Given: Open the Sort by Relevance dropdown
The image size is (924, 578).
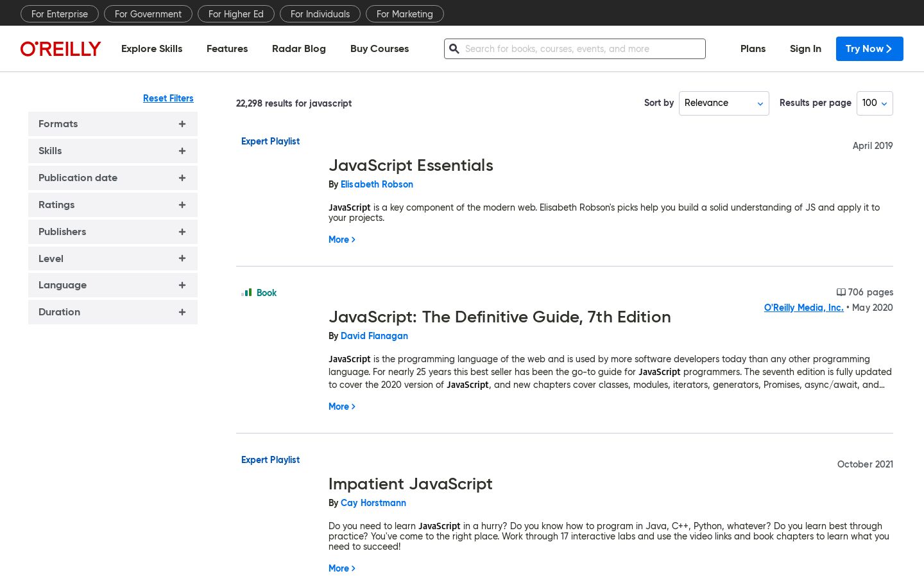Looking at the screenshot, I should 724,103.
